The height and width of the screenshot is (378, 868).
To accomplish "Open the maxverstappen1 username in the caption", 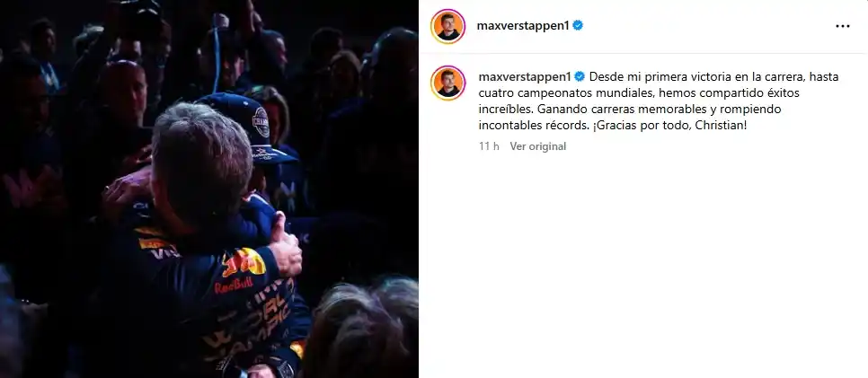I will pyautogui.click(x=525, y=76).
